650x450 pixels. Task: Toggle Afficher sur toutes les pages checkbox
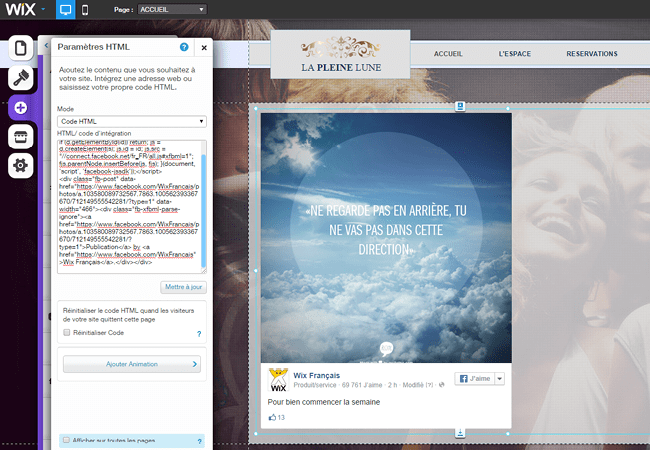click(x=66, y=440)
